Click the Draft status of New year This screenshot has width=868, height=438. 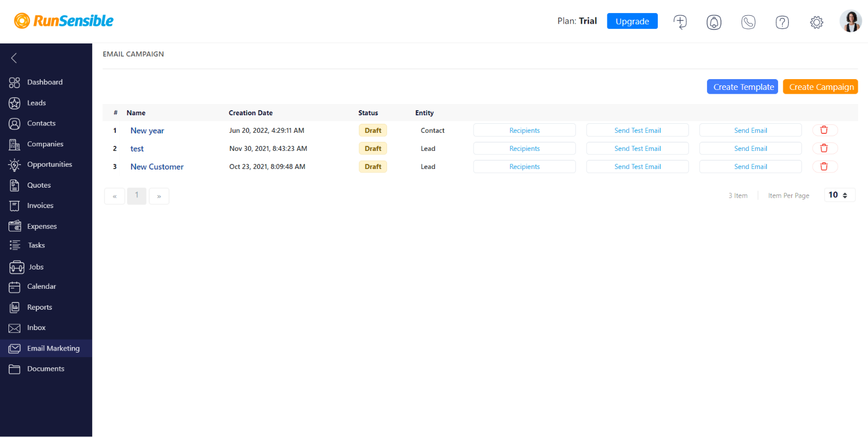pyautogui.click(x=373, y=131)
